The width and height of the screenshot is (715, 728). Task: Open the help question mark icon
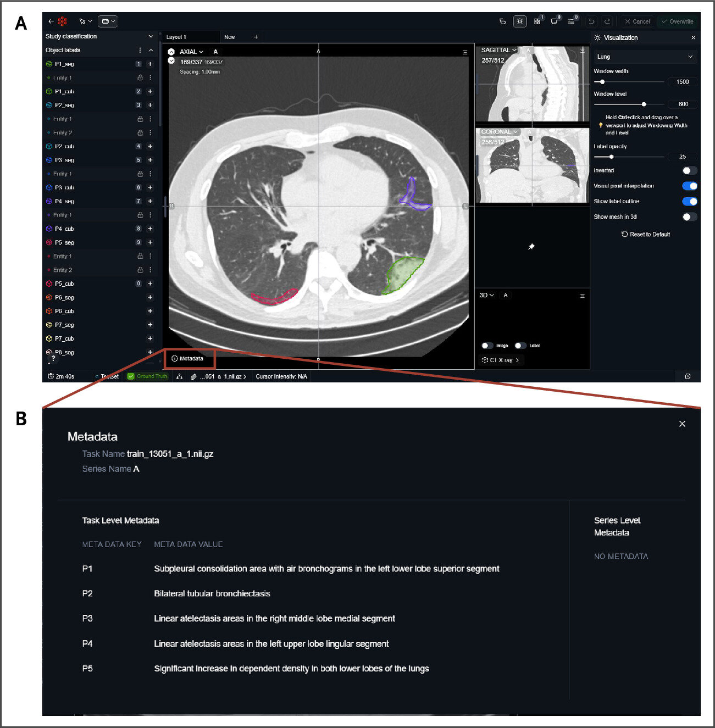click(x=53, y=358)
